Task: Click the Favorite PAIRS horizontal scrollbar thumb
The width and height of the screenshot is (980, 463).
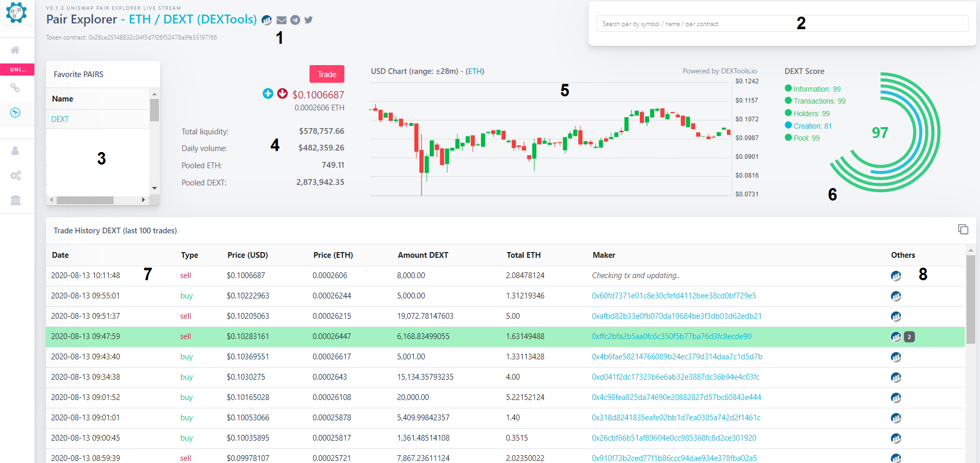Action: point(85,200)
